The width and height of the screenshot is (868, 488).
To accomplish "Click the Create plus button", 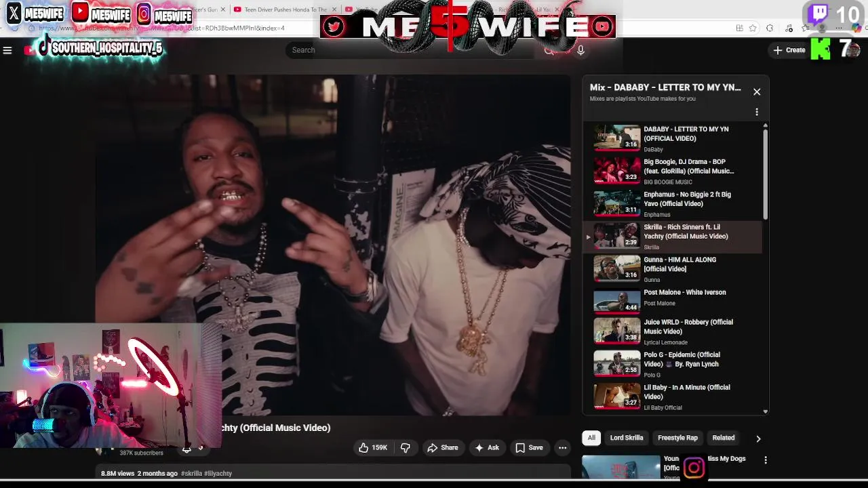I will pyautogui.click(x=789, y=50).
